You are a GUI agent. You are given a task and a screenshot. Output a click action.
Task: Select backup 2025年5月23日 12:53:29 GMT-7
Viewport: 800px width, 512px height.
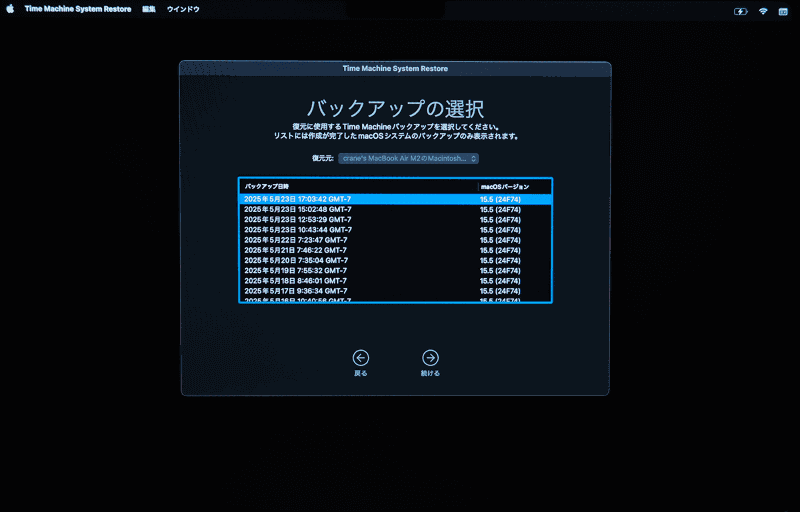[x=395, y=220]
